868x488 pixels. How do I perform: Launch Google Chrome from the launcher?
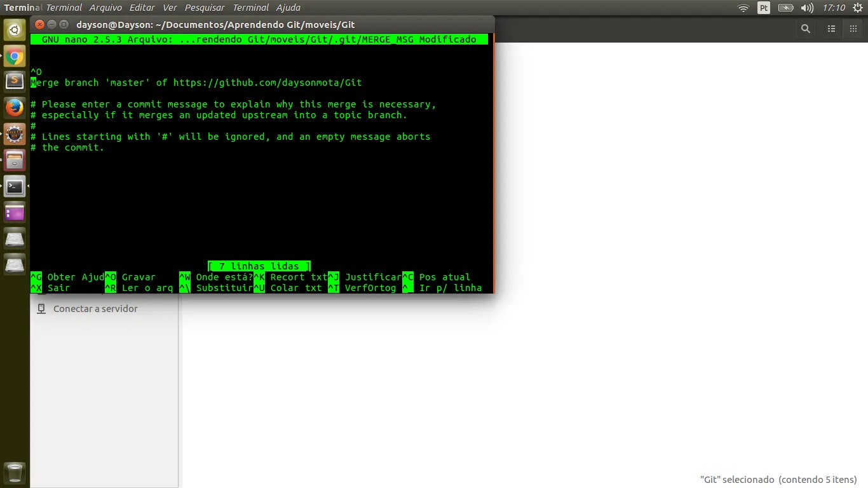click(15, 56)
